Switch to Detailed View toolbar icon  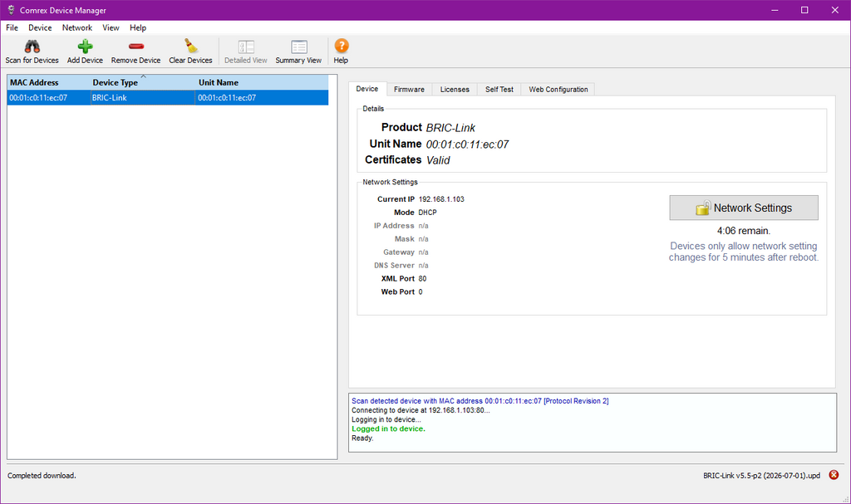point(246,46)
